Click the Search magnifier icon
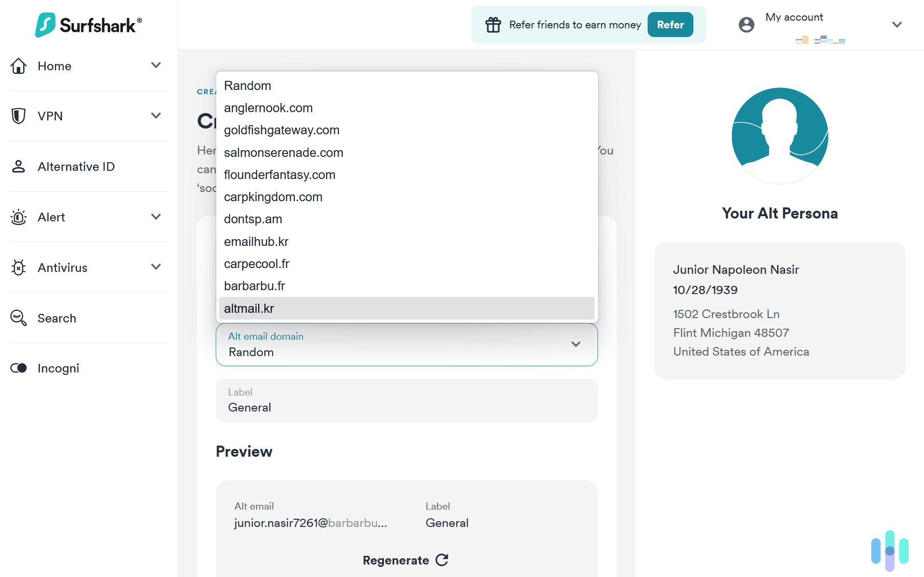The width and height of the screenshot is (924, 577). 18,318
